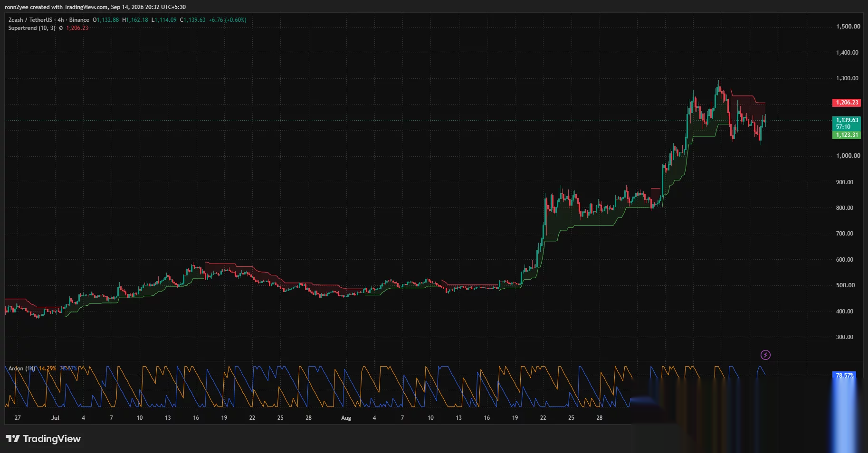Click the 1,400.00 price axis label

[x=847, y=53]
